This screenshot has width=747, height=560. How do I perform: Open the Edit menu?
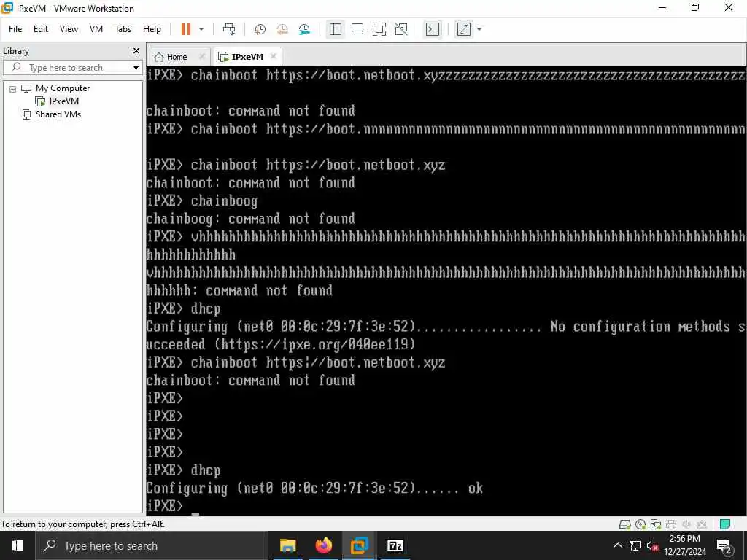(x=41, y=29)
